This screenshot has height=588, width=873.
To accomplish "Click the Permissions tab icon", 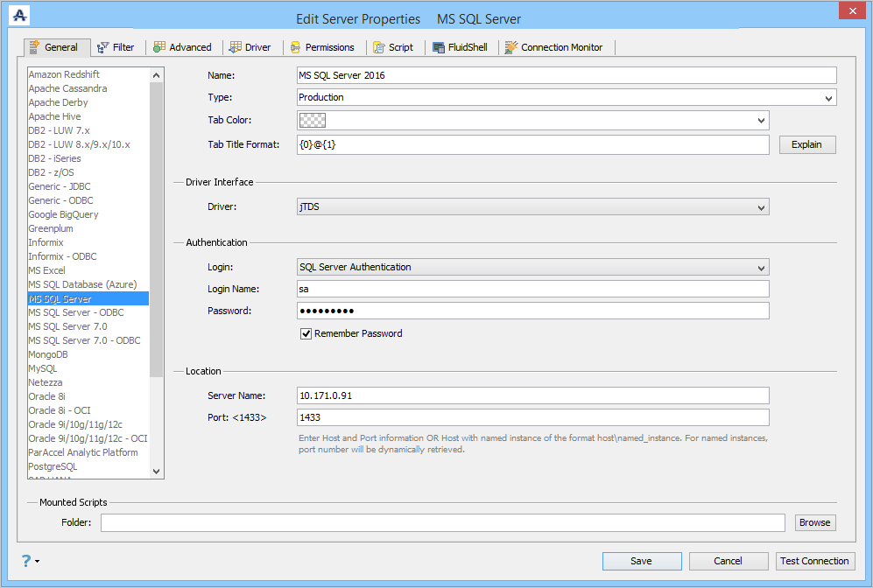I will coord(296,47).
